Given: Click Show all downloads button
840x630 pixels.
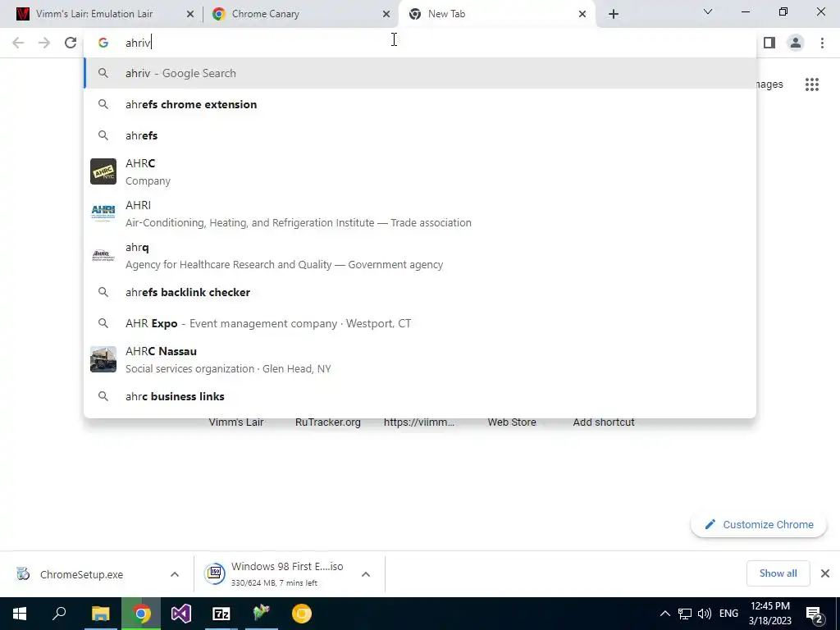Looking at the screenshot, I should point(778,573).
